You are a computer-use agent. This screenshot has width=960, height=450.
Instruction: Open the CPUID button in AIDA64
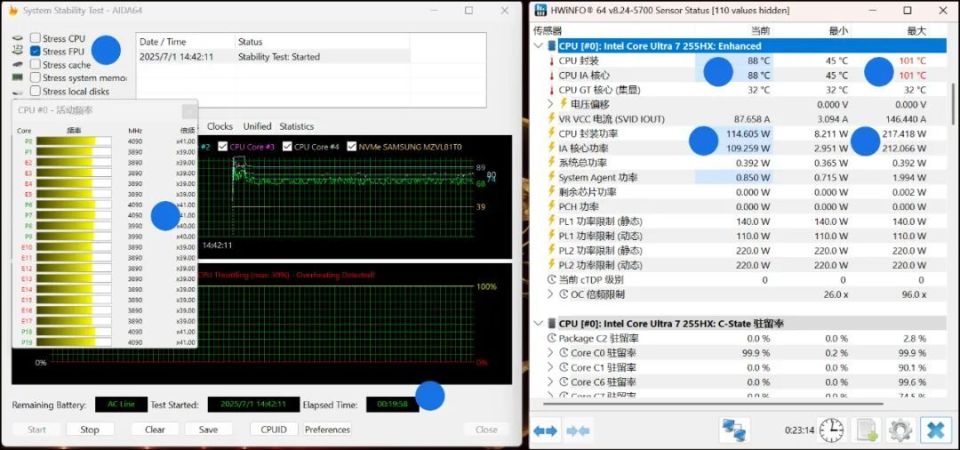pyautogui.click(x=274, y=429)
